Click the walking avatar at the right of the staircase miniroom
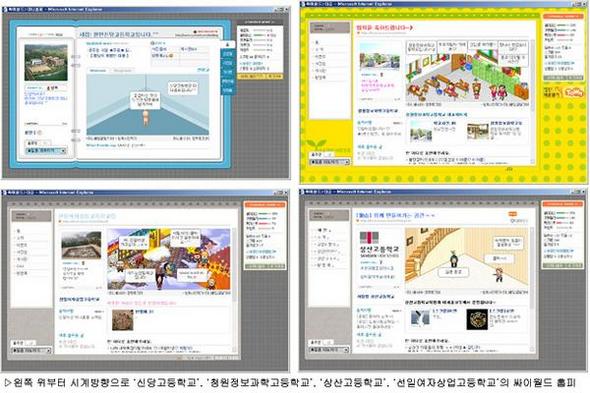590x393 pixels. (x=499, y=275)
